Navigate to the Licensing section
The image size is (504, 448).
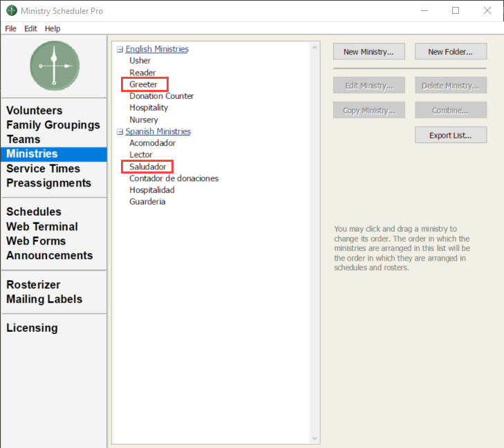click(x=32, y=328)
